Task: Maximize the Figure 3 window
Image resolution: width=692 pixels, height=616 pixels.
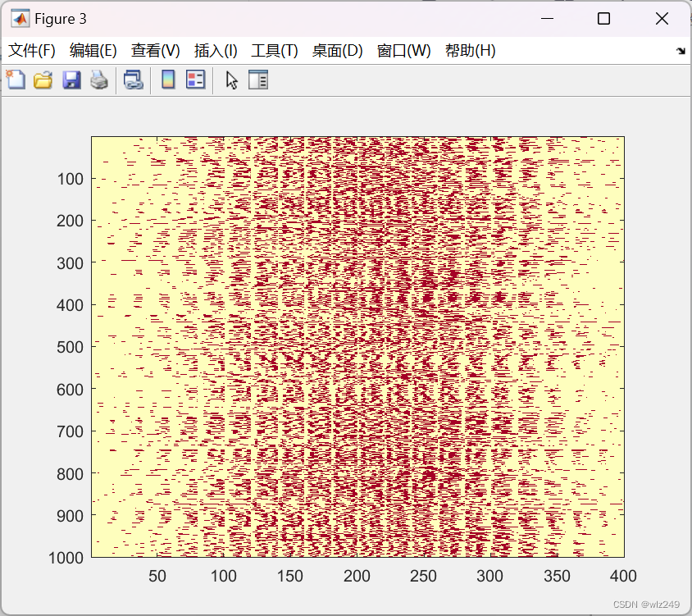Action: click(x=603, y=19)
